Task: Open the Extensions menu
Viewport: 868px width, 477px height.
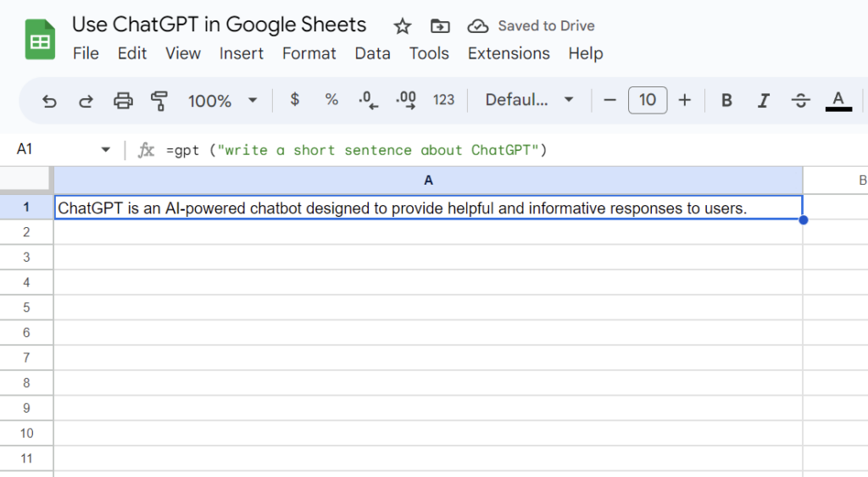Action: pos(509,53)
